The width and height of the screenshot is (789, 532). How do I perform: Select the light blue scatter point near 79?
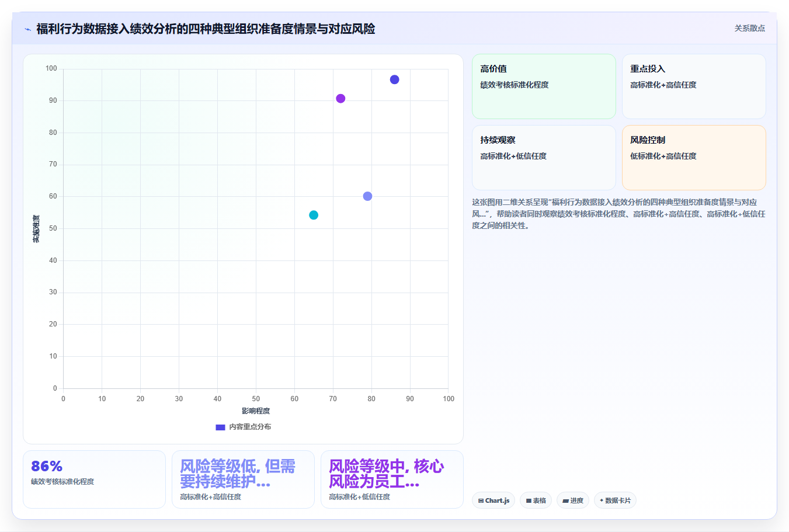coord(367,196)
